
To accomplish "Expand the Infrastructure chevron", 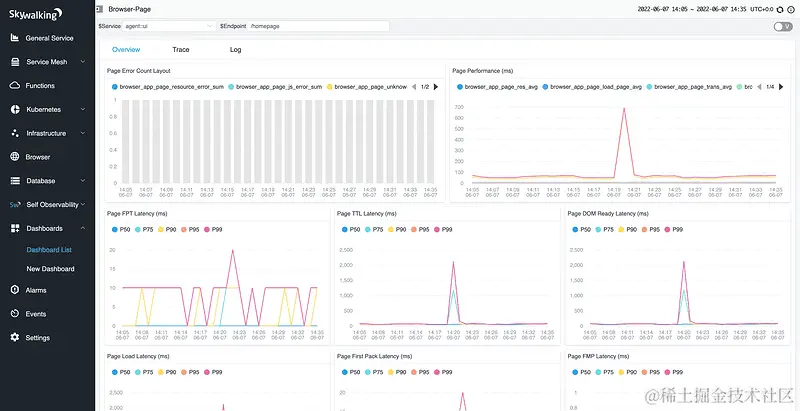I will pos(83,133).
